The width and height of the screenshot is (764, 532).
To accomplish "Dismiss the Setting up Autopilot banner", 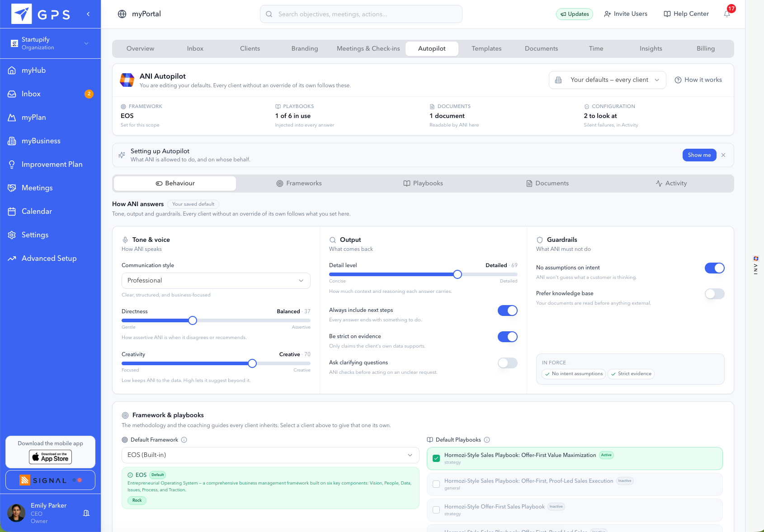I will 723,155.
